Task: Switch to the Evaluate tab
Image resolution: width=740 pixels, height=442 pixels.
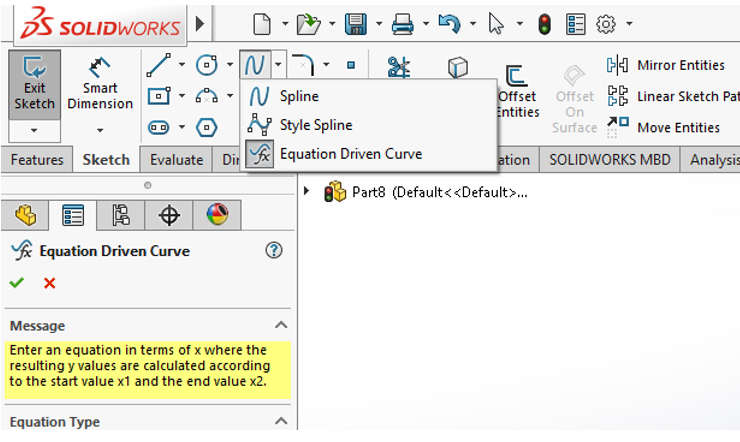Action: coord(177,160)
